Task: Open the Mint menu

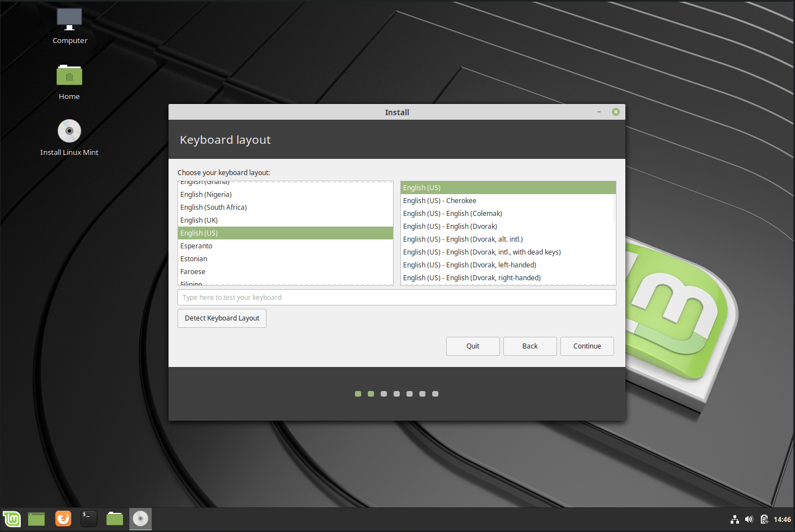Action: 11,519
